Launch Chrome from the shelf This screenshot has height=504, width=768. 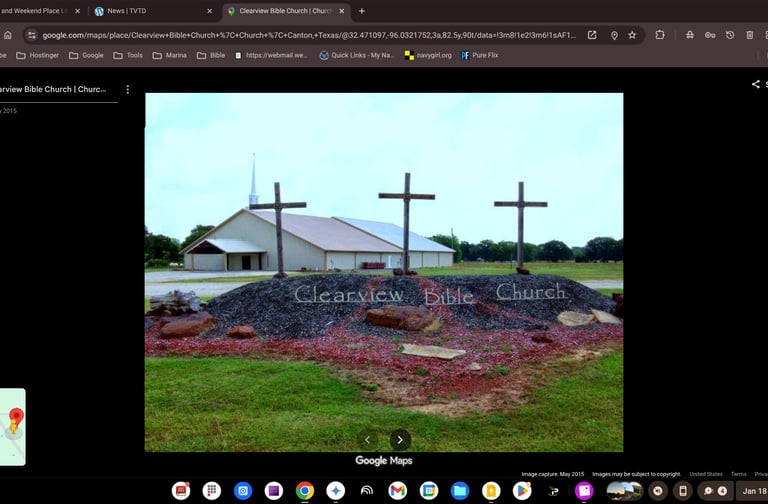point(305,490)
